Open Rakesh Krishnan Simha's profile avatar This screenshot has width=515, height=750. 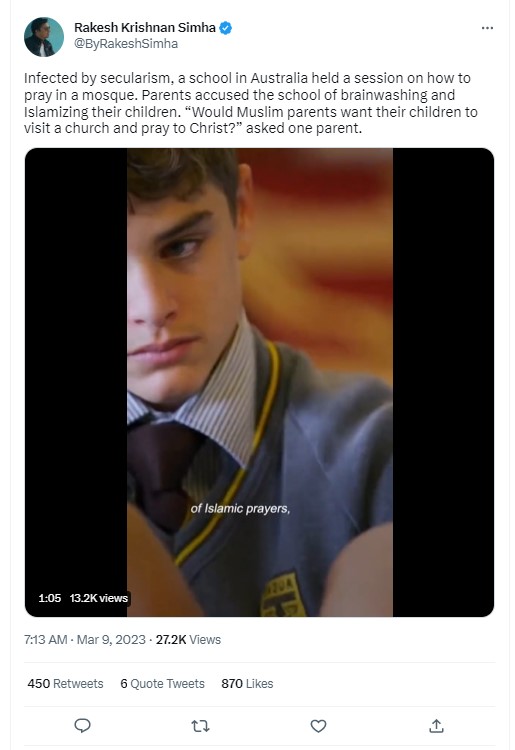(44, 37)
